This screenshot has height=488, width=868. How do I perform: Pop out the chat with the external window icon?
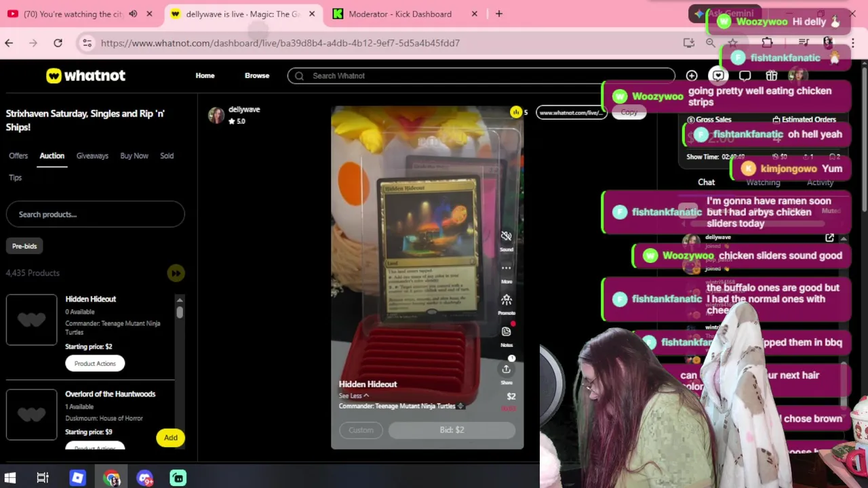[x=829, y=238]
